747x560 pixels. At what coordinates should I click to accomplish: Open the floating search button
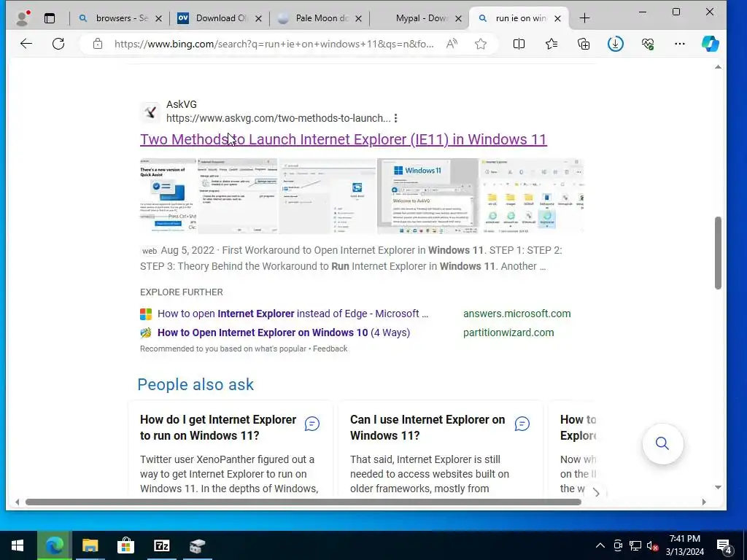(662, 443)
